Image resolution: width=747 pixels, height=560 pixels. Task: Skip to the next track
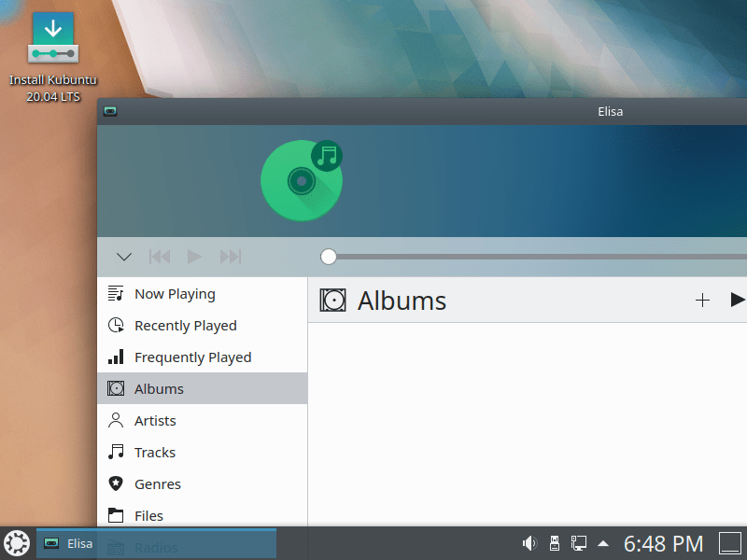click(x=231, y=257)
